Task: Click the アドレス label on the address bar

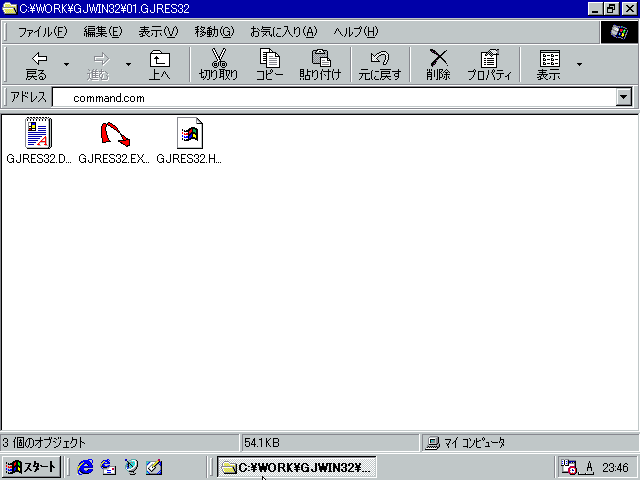Action: pos(29,97)
